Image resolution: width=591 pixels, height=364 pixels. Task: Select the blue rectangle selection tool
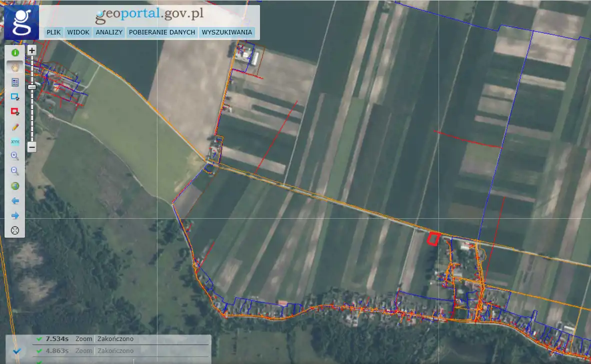coord(15,97)
